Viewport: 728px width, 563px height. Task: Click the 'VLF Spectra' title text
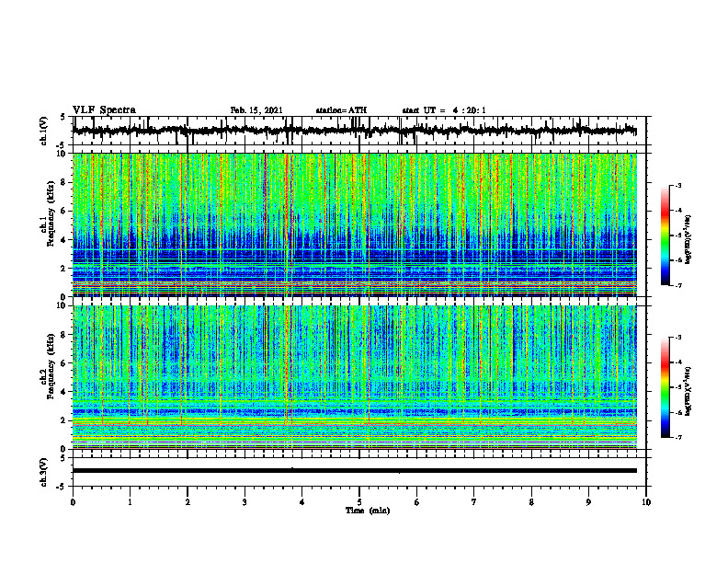104,110
